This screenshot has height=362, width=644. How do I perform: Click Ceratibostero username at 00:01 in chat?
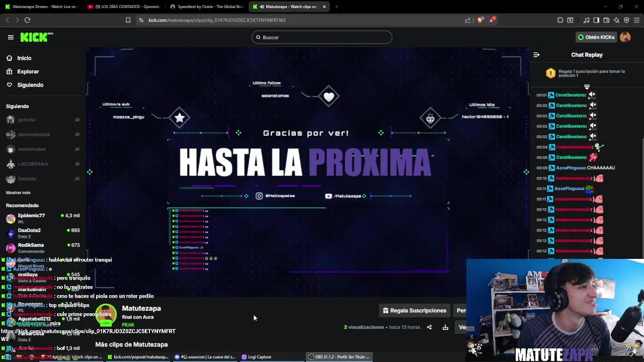tap(571, 95)
